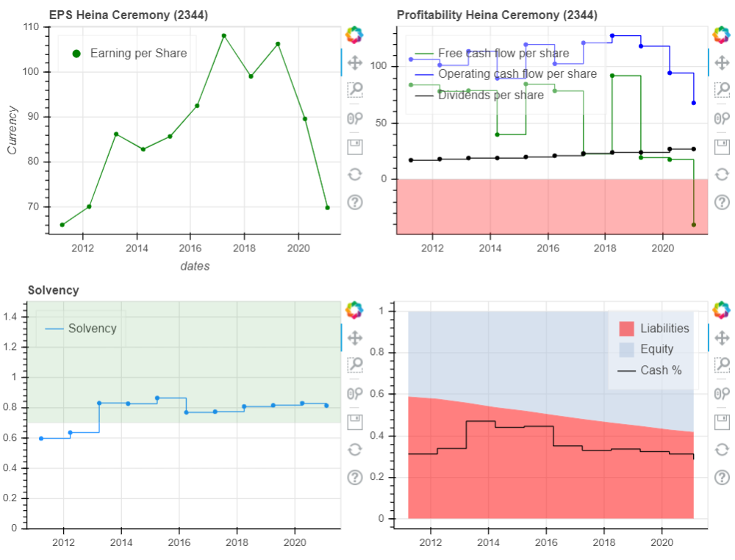Toggle the Pan tool on the EPS chart
The width and height of the screenshot is (735, 560).
tap(354, 62)
